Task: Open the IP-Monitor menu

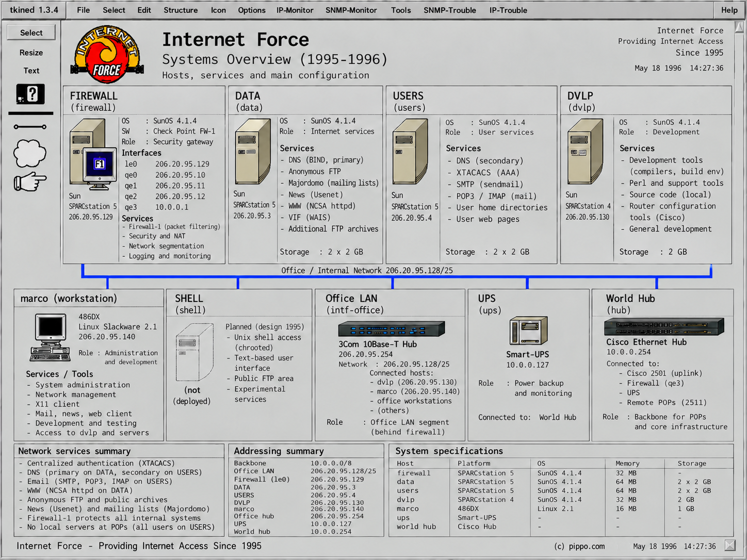Action: pyautogui.click(x=295, y=10)
